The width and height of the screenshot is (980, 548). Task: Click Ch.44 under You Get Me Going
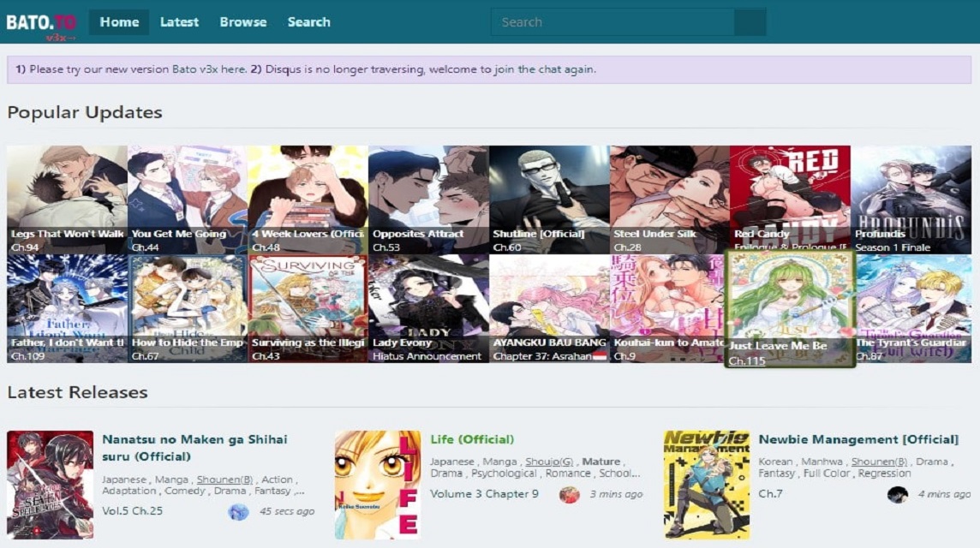(145, 247)
